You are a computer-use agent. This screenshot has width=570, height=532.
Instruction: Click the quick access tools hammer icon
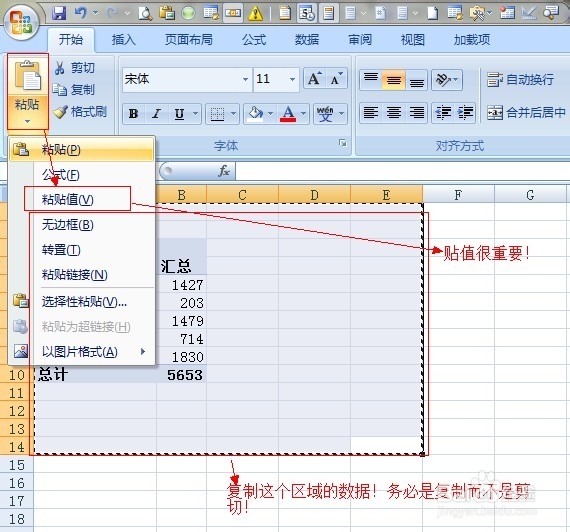(x=478, y=13)
